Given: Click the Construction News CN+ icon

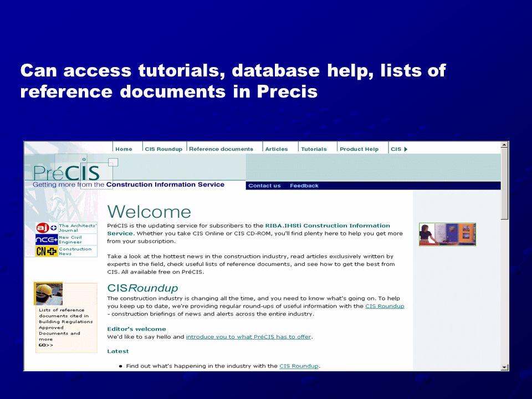Looking at the screenshot, I should click(47, 251).
